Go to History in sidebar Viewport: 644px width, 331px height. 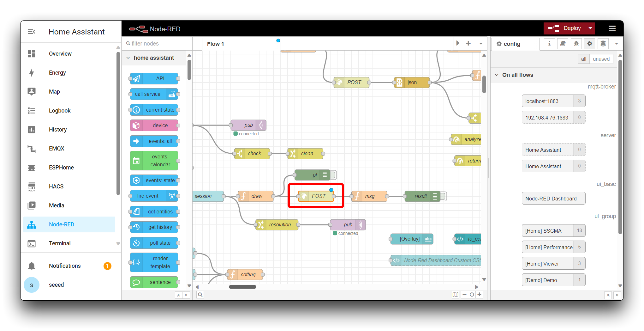(57, 130)
